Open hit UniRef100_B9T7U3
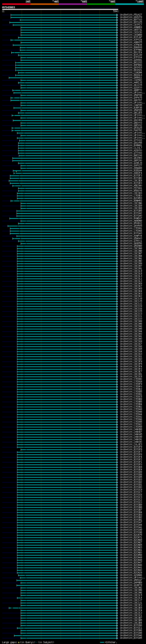Viewport: 146px width, 644px height. 131,20
